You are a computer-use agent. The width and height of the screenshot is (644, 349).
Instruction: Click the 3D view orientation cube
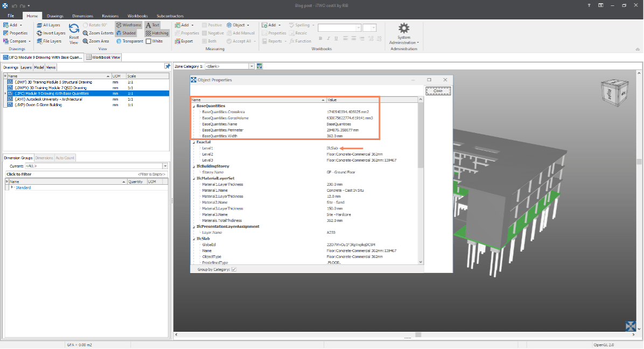[x=614, y=93]
